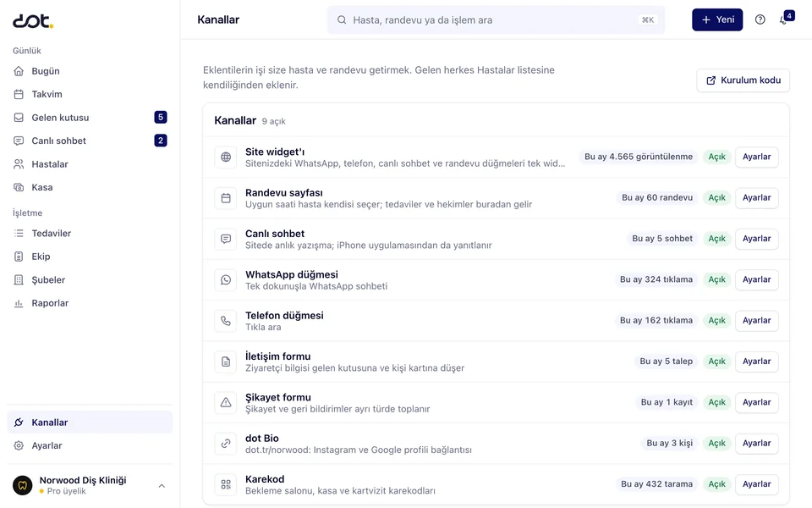
Task: Click the Telefon düğmesi phone icon
Action: pyautogui.click(x=226, y=321)
